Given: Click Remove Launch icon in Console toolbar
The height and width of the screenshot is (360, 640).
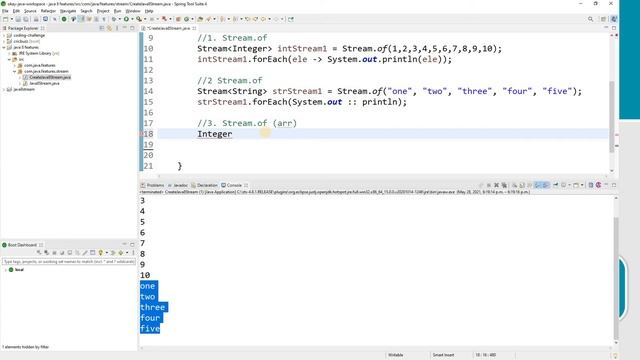Looking at the screenshot, I should pyautogui.click(x=496, y=185).
